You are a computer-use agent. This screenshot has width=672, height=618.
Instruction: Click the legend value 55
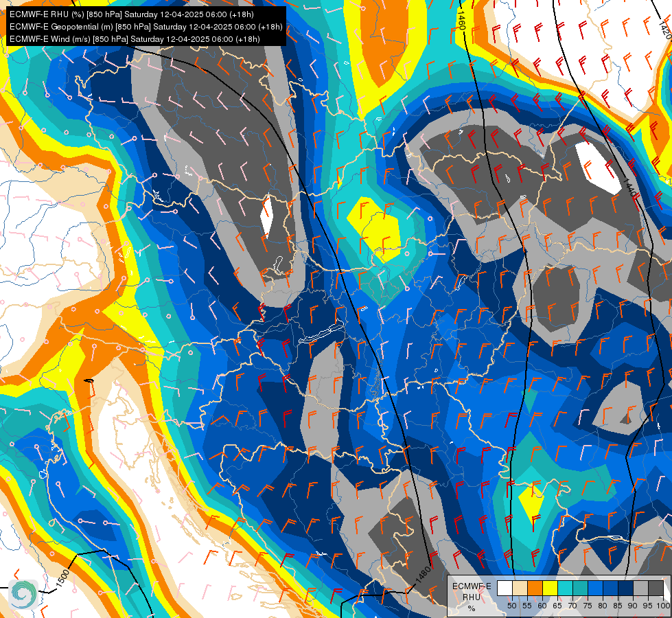tap(526, 606)
